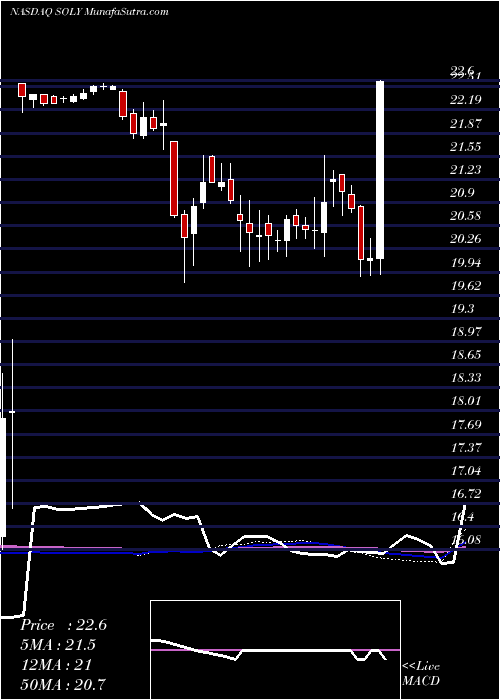500x700 pixels.
Task: Click the 16.72 price axis label
Action: pos(466,494)
